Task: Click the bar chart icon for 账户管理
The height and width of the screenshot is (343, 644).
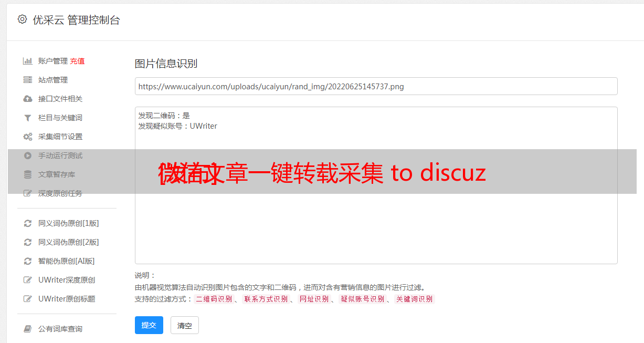Action: click(x=28, y=61)
